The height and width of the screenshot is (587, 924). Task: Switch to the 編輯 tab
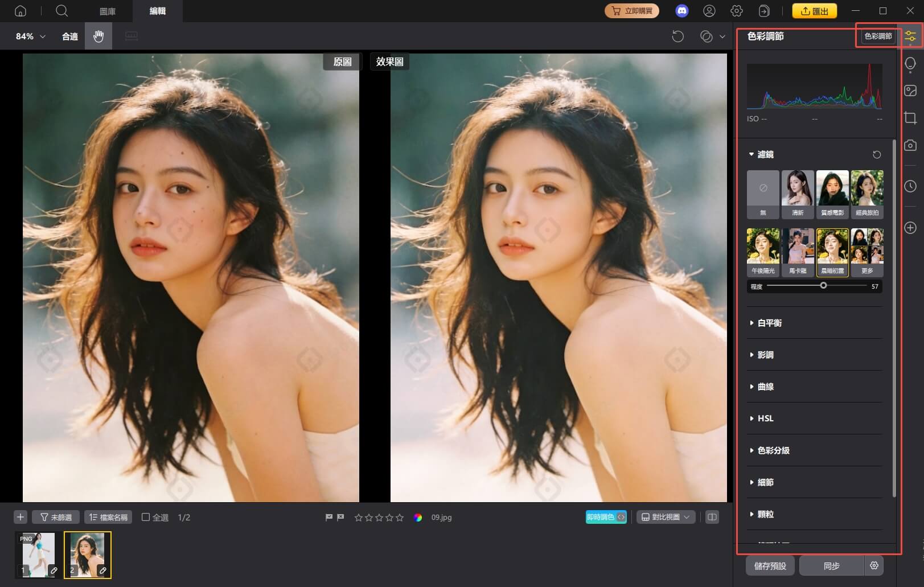(x=158, y=11)
